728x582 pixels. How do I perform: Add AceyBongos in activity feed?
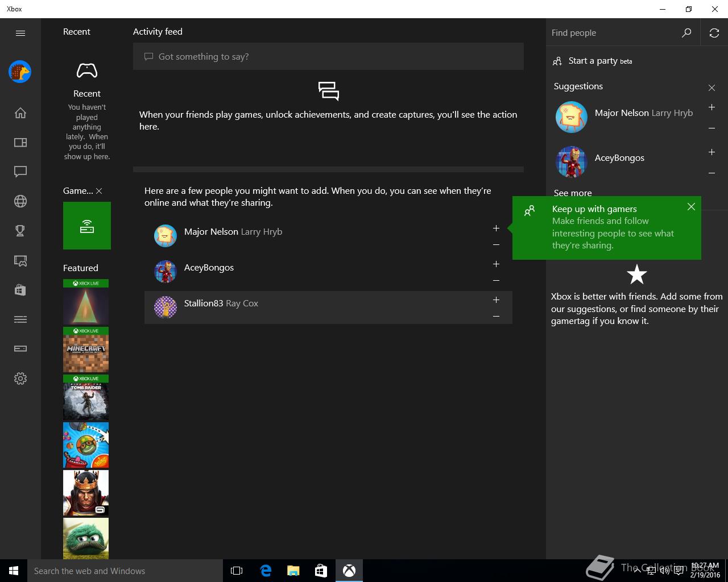click(x=496, y=264)
